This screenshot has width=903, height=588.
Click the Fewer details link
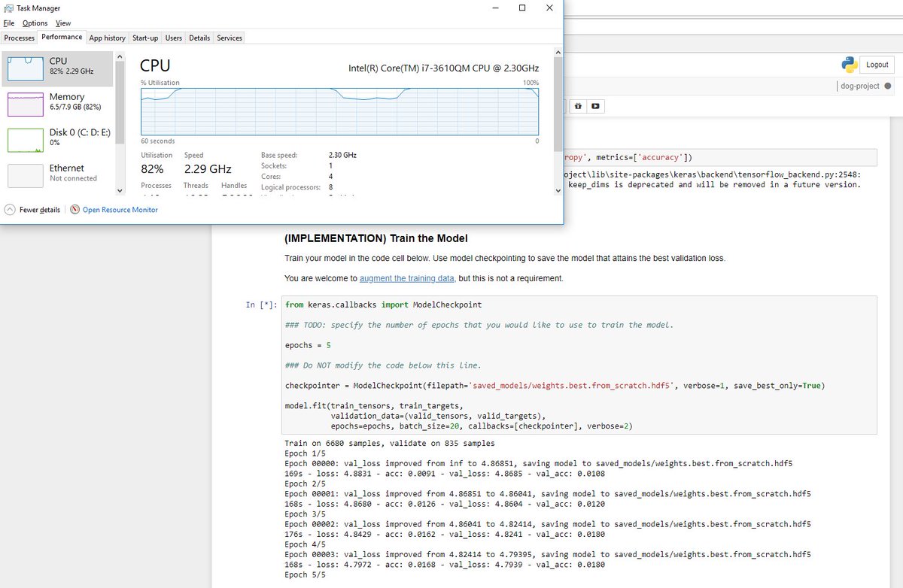(x=40, y=210)
